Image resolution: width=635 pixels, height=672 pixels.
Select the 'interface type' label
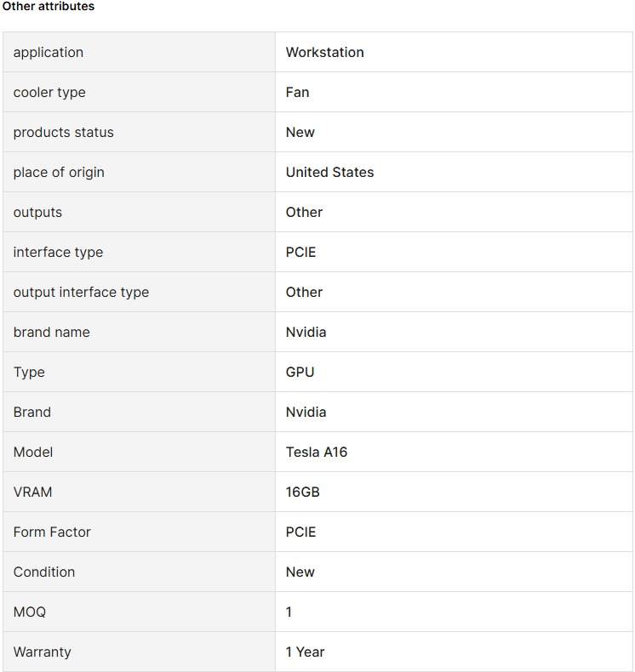pyautogui.click(x=58, y=253)
